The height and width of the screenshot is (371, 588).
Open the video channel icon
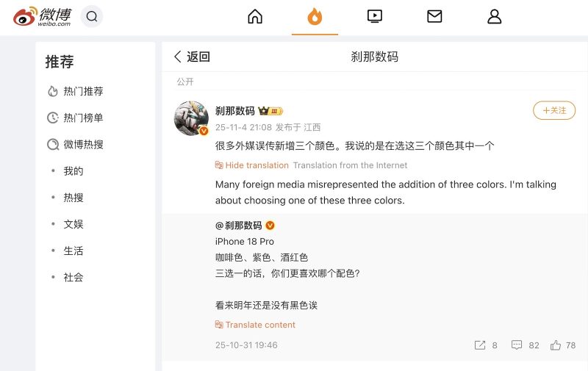click(375, 16)
